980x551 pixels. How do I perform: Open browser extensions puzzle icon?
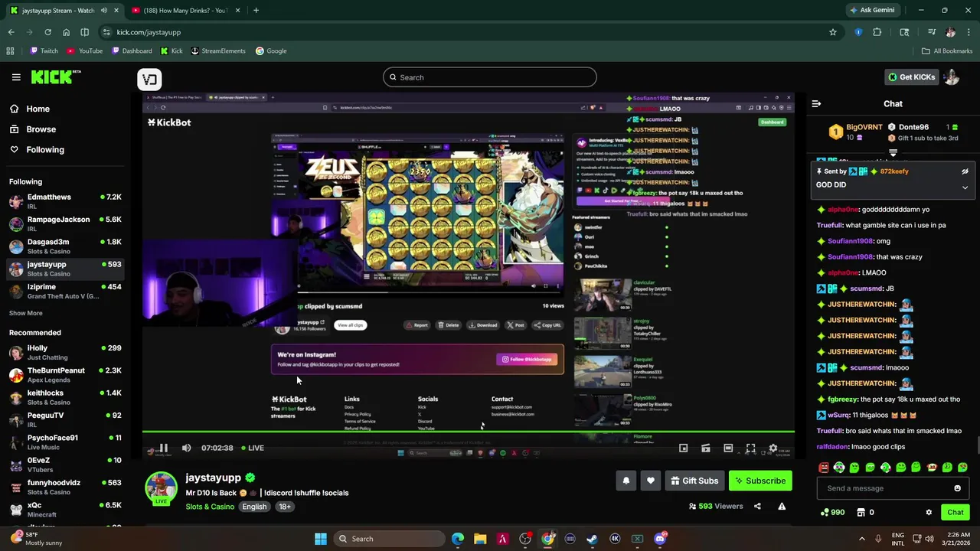[877, 32]
